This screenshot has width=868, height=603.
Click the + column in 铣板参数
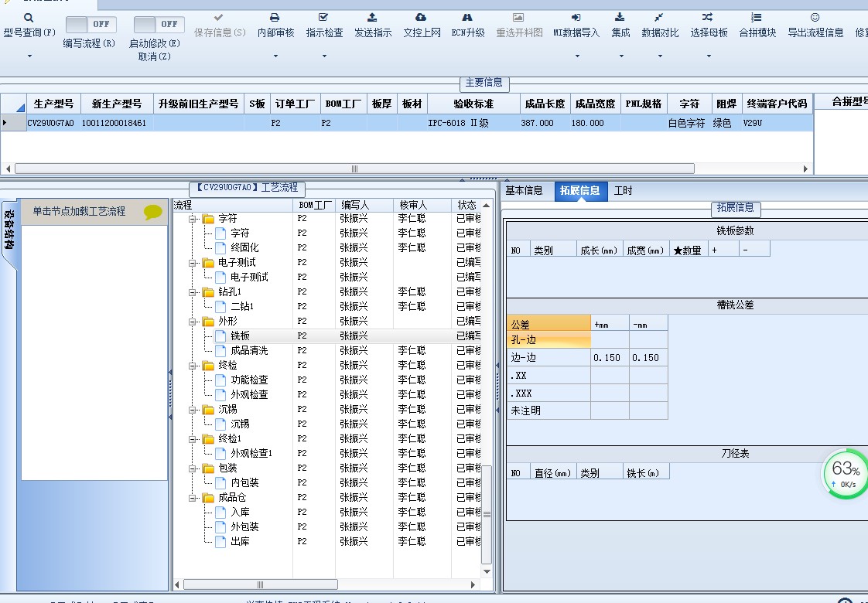(x=723, y=250)
